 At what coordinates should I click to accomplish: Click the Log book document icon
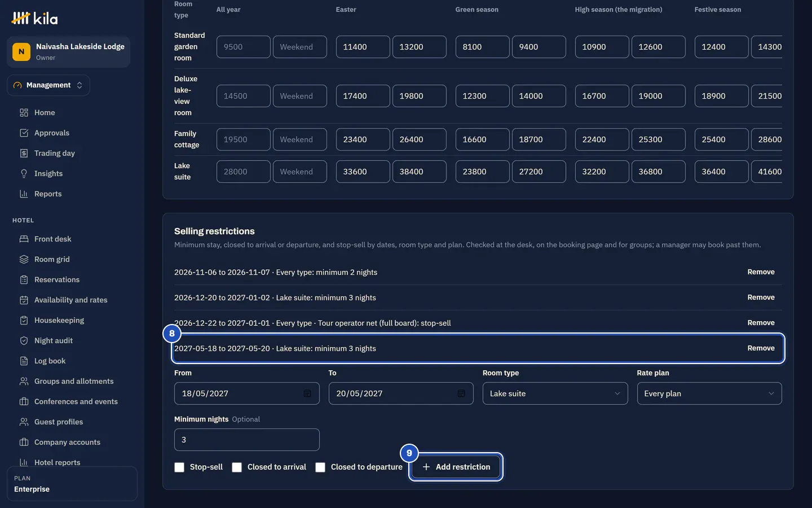tap(24, 361)
